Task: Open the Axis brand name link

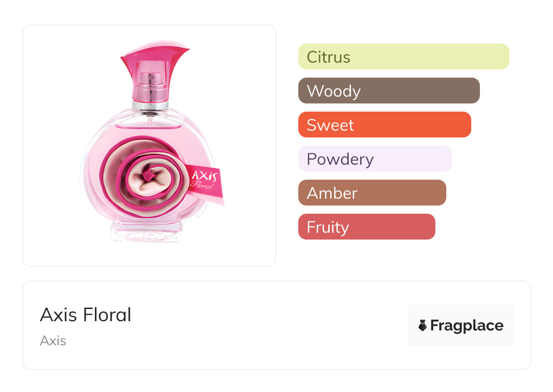Action: tap(53, 341)
